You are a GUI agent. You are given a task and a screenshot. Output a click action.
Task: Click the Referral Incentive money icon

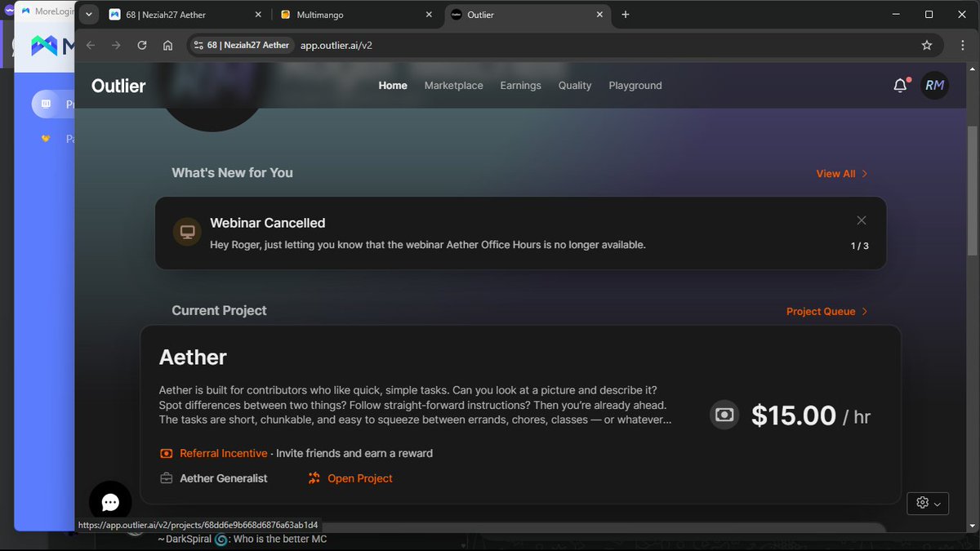point(167,453)
